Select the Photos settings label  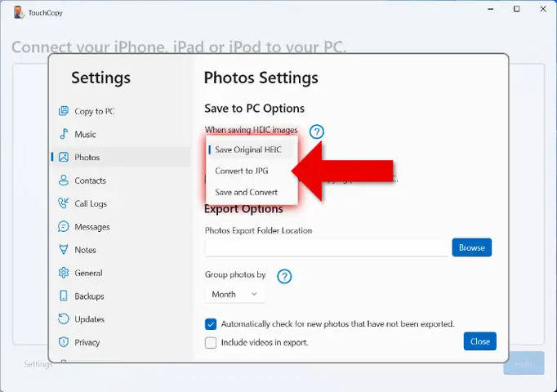(x=87, y=158)
